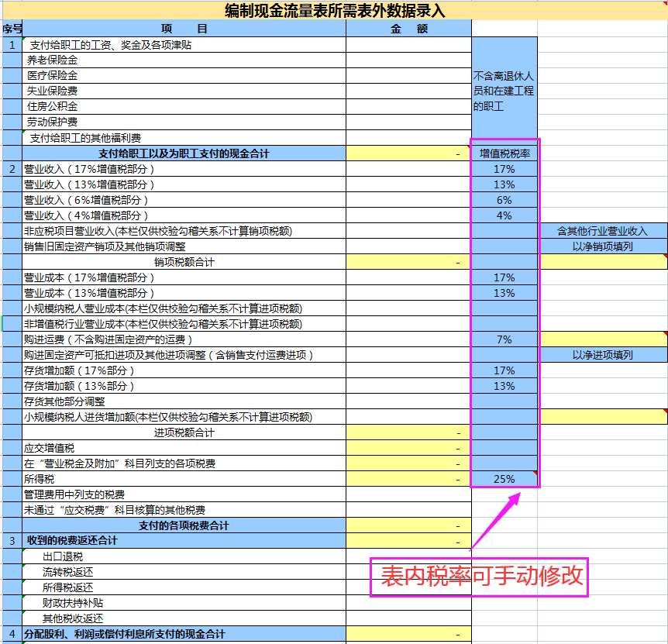Click the 进项税额合计 amount cell
Screen dimensions: 668x644
[409, 432]
